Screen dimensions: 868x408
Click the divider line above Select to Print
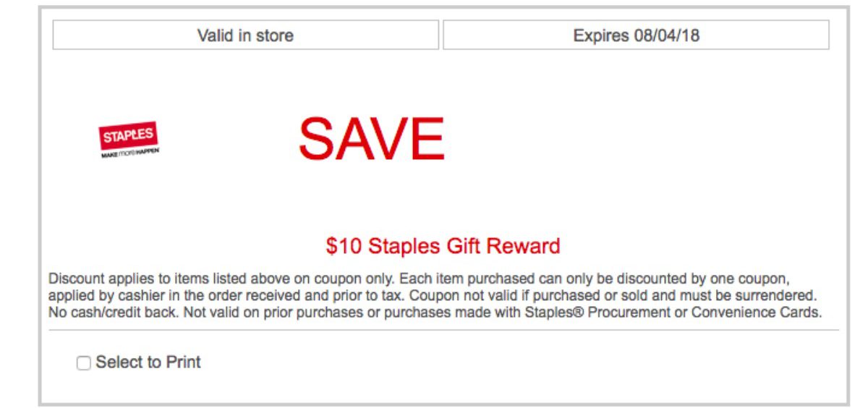point(443,331)
